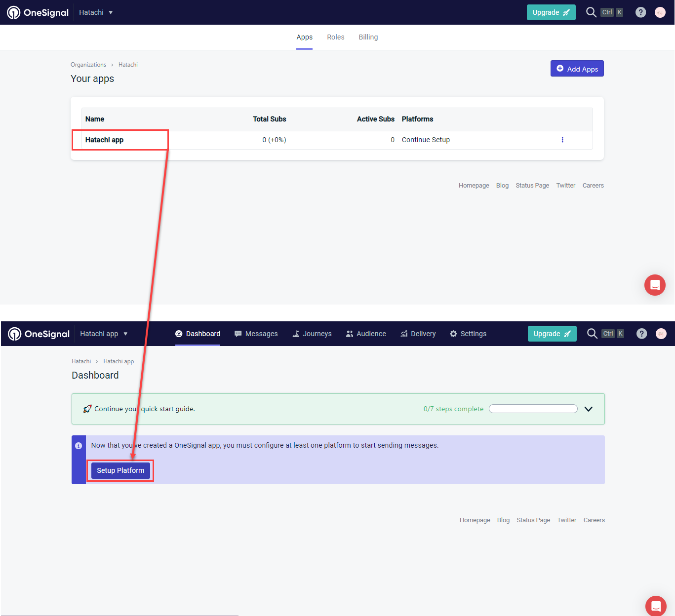The image size is (675, 616).
Task: Click the 0 (+0%) total subs value
Action: click(x=274, y=140)
